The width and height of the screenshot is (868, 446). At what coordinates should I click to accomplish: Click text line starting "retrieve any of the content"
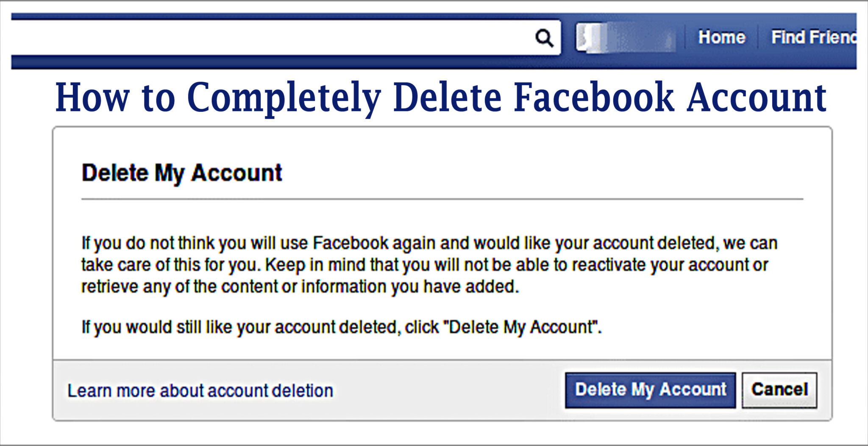tap(300, 287)
